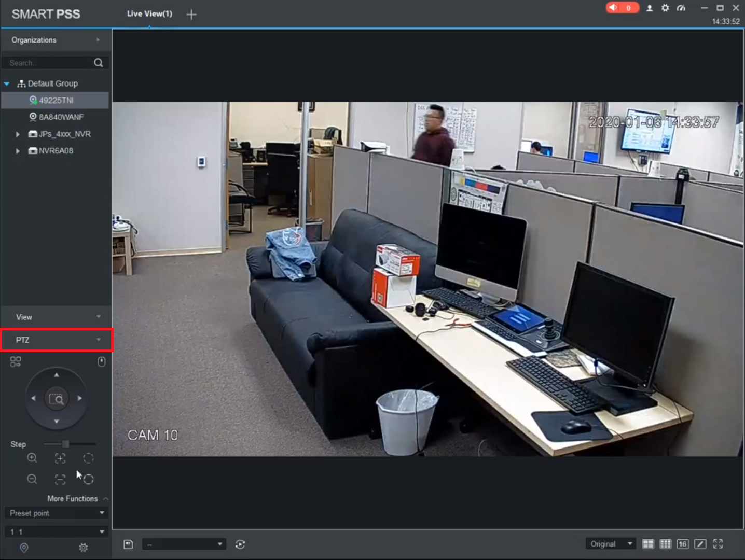
Task: Expand the Organizations panel arrow
Action: point(98,40)
